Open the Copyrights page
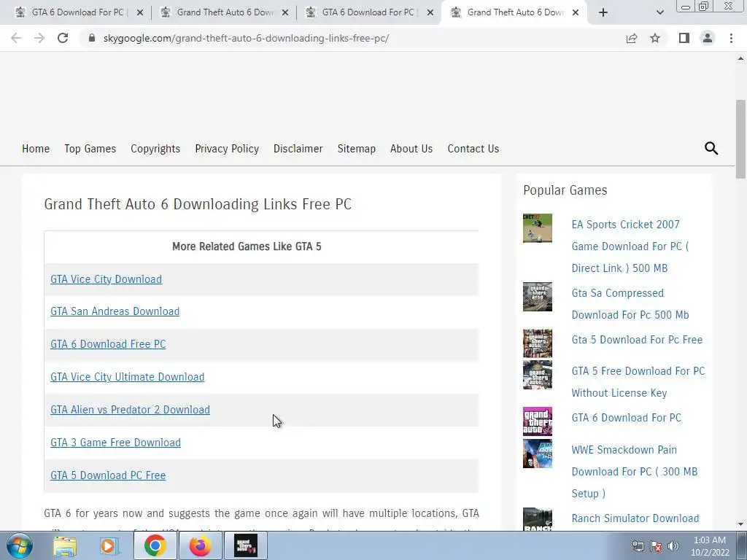 [155, 149]
